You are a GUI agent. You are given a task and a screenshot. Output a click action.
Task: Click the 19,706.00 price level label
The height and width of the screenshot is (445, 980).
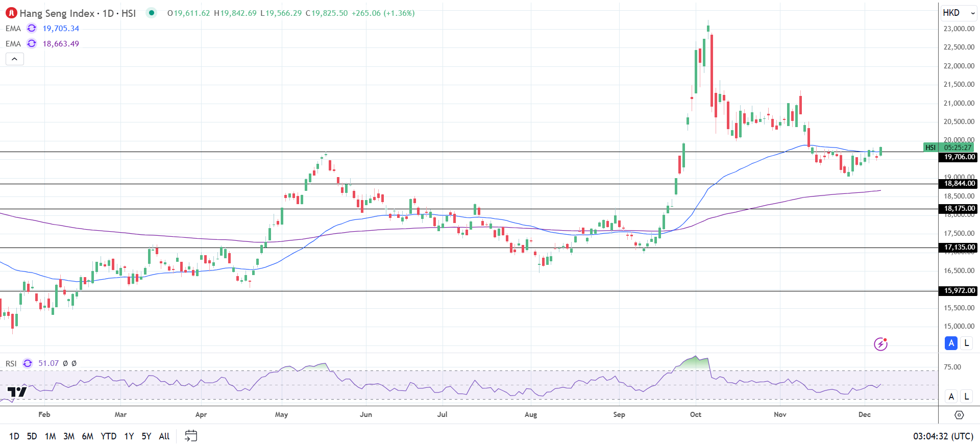pos(959,157)
